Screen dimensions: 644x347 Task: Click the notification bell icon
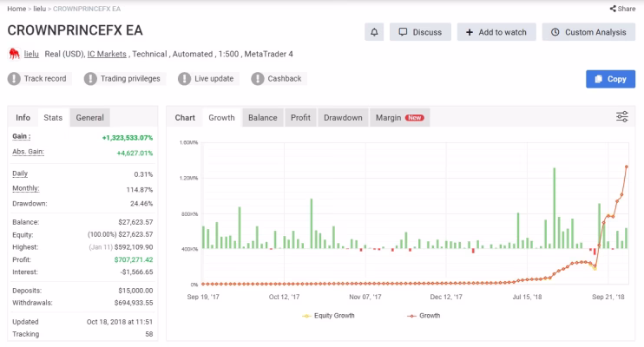[374, 32]
